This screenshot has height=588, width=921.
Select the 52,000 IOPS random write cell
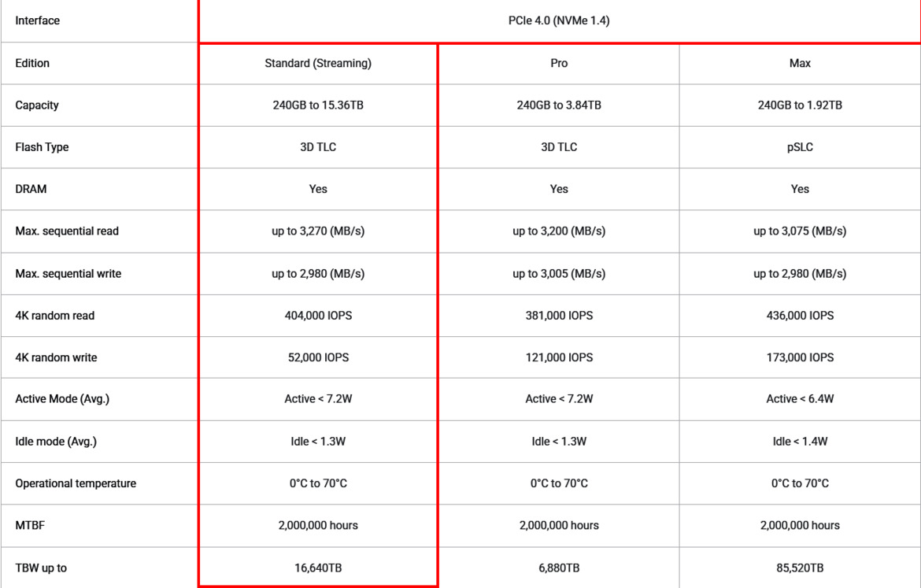(x=318, y=357)
